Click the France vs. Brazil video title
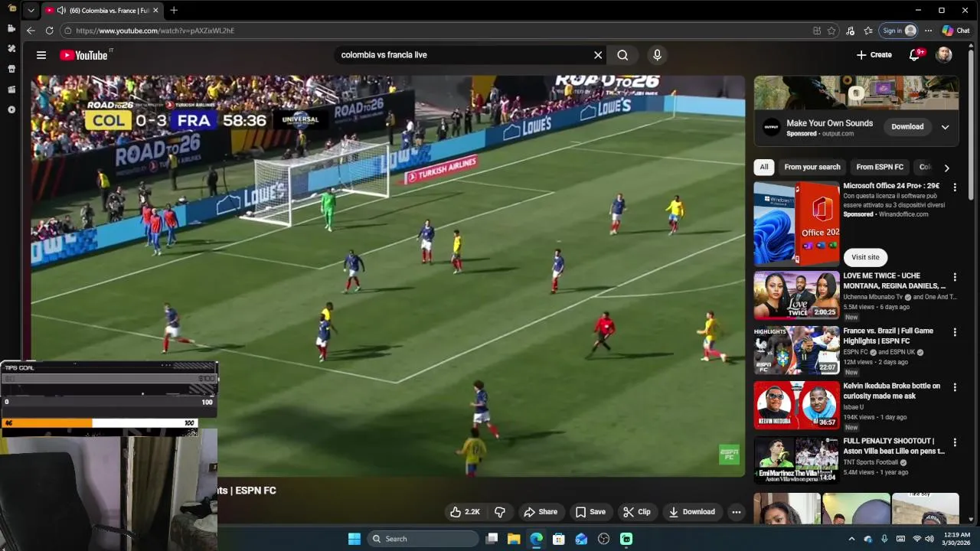980x551 pixels. point(888,336)
